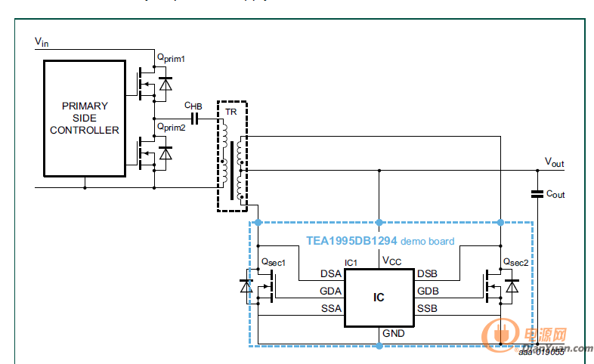Click the IC1 designator label
594x364 pixels.
pos(351,263)
